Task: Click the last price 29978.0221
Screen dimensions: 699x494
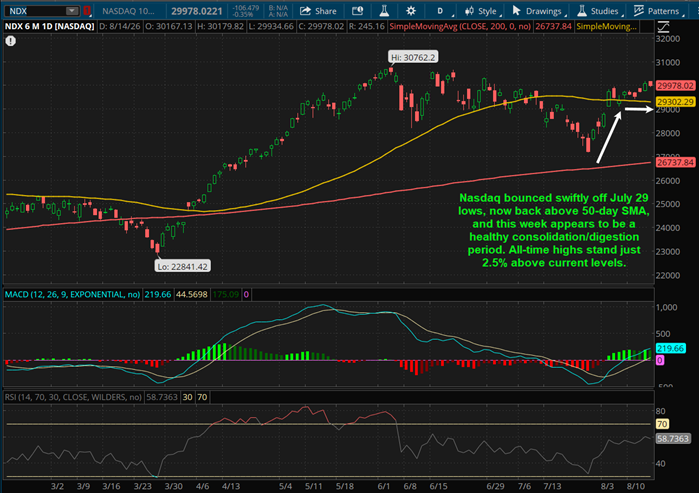Action: (x=197, y=11)
